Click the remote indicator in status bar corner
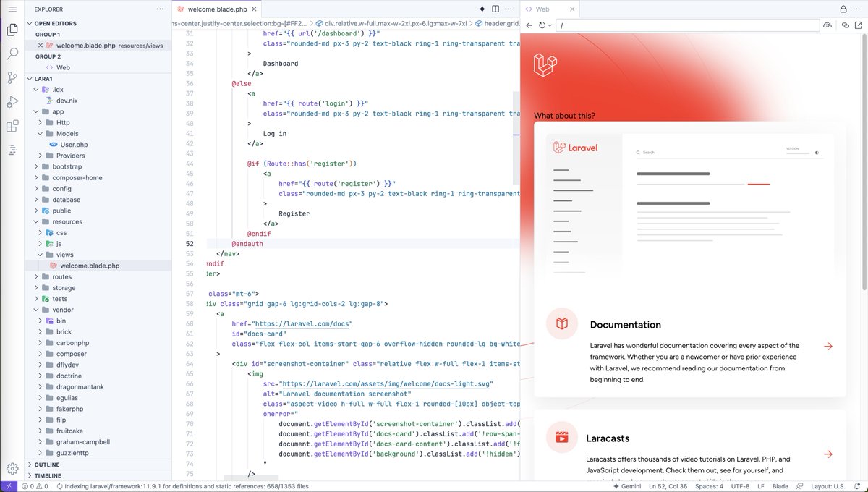Screen dimensions: 868x492 [8, 486]
